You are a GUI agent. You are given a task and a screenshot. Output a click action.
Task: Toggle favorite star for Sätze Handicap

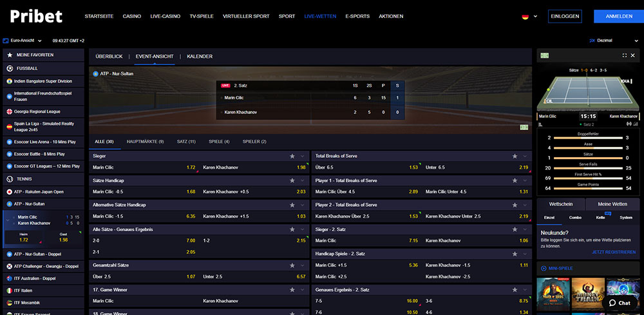click(x=292, y=180)
